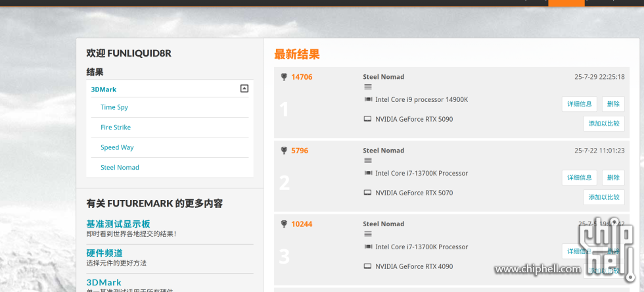Add RTX 5090 result to comparison
The image size is (644, 292).
(x=604, y=124)
